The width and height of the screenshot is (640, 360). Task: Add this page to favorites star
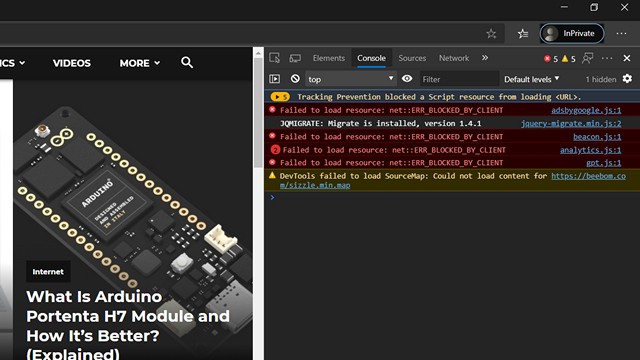[491, 33]
